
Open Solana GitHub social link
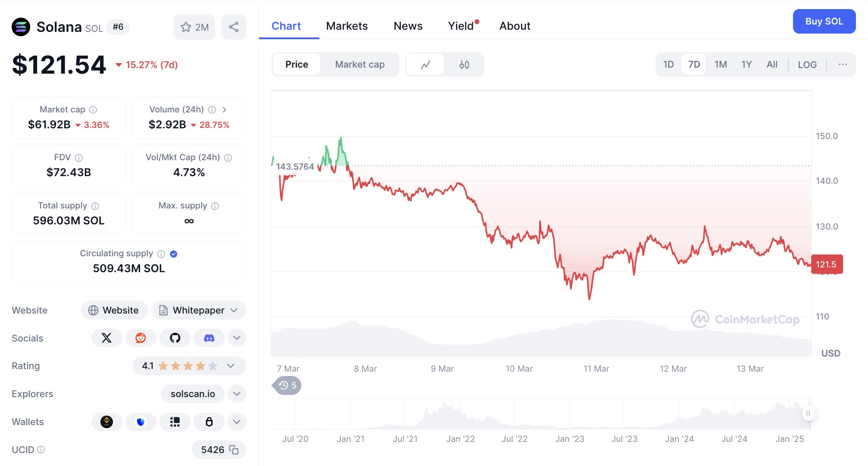(175, 338)
